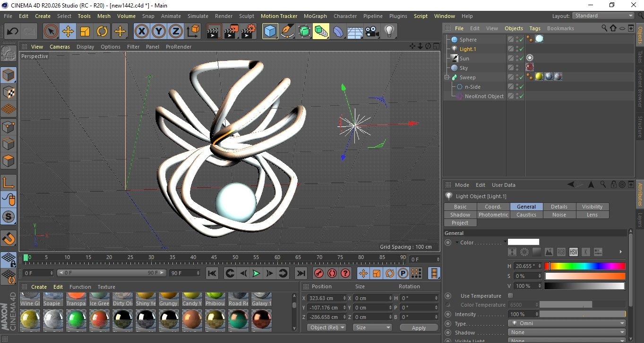Add a Camera object from toolbar
644x343 pixels.
click(372, 32)
